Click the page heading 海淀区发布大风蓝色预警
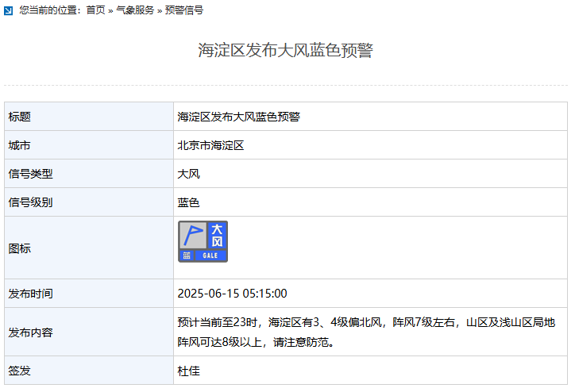The image size is (575, 392). pos(285,51)
